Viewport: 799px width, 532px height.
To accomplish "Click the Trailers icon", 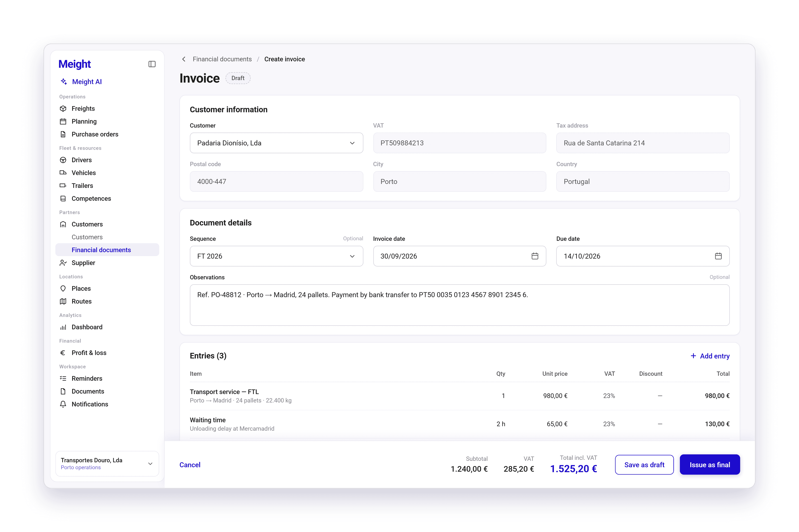I will (x=63, y=186).
